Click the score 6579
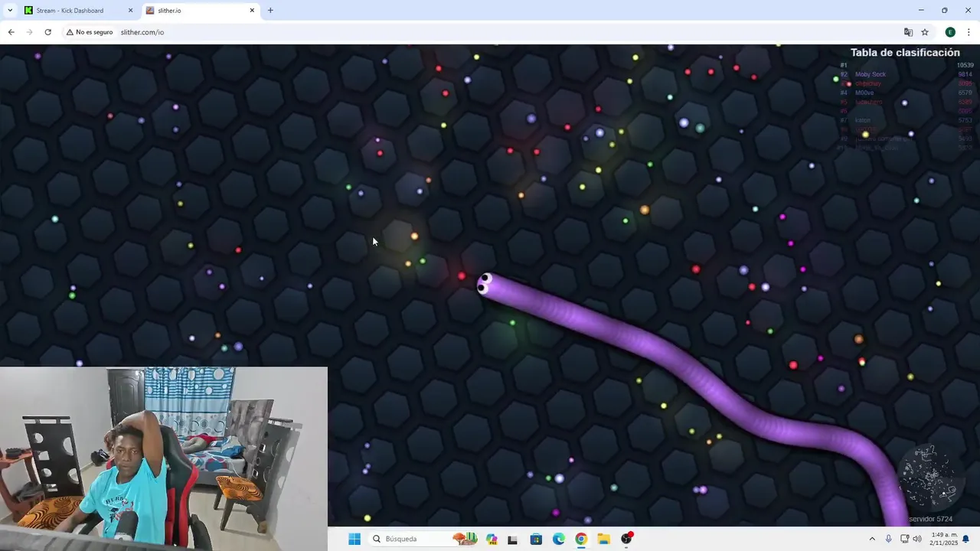Screen dimensions: 980x551 coord(965,93)
